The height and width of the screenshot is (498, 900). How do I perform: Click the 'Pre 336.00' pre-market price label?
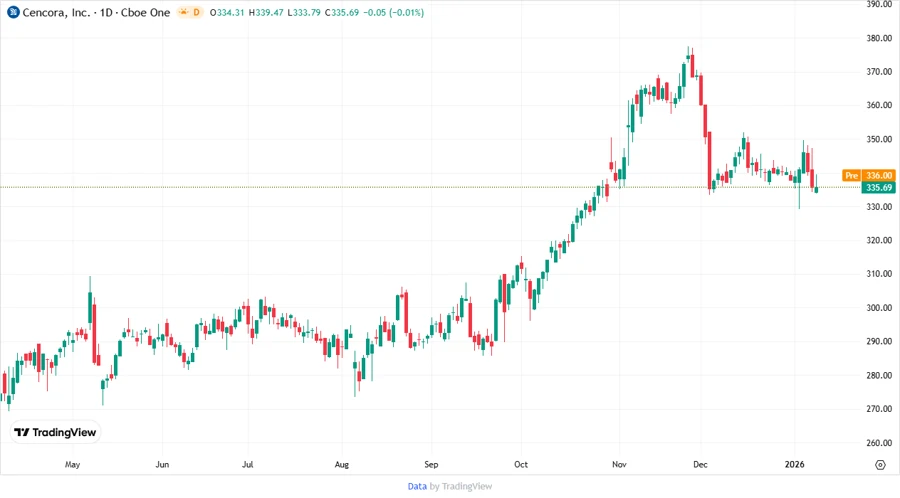point(869,176)
